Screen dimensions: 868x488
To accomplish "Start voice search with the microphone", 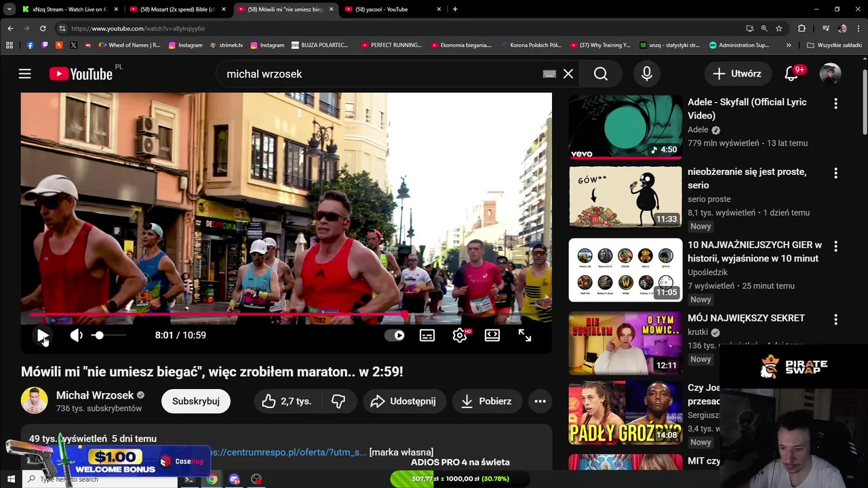I will (647, 74).
